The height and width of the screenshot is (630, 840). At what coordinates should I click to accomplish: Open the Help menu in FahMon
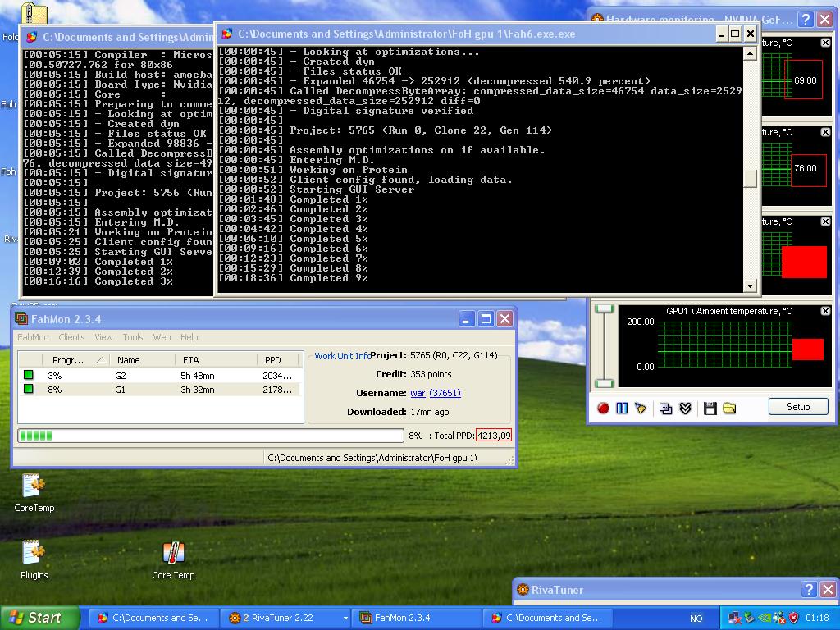pos(189,337)
